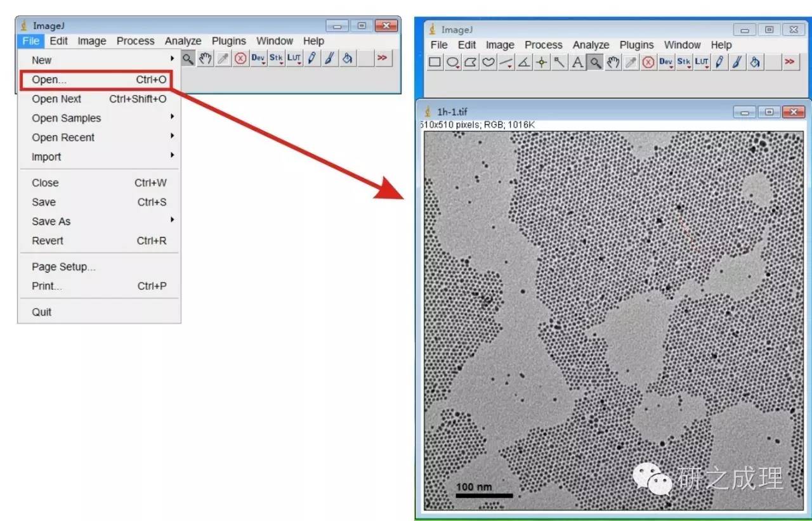
Task: Select the Hand scrolling tool in right window
Action: coord(612,61)
